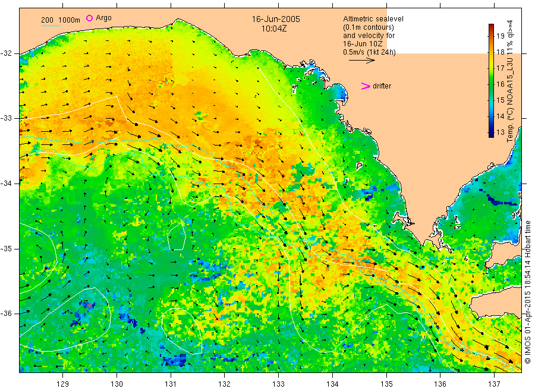Click the longitude label 129

point(63,384)
